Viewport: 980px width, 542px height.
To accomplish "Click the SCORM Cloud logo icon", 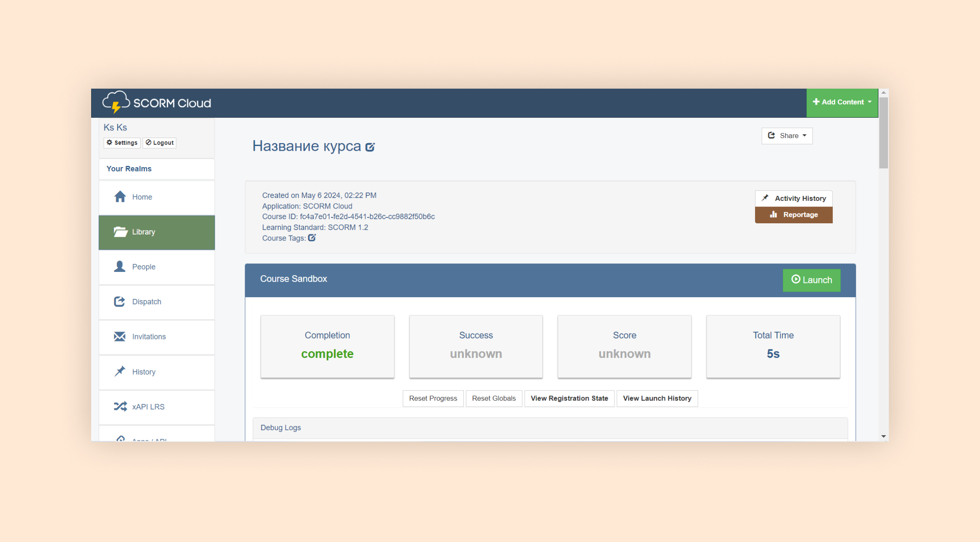I will (x=115, y=102).
